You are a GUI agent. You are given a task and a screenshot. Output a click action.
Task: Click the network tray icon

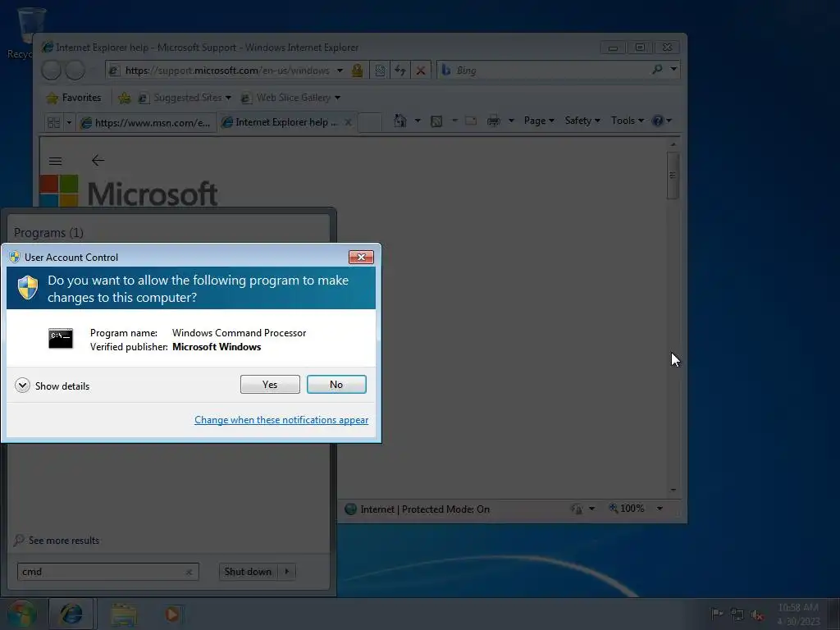click(x=737, y=614)
